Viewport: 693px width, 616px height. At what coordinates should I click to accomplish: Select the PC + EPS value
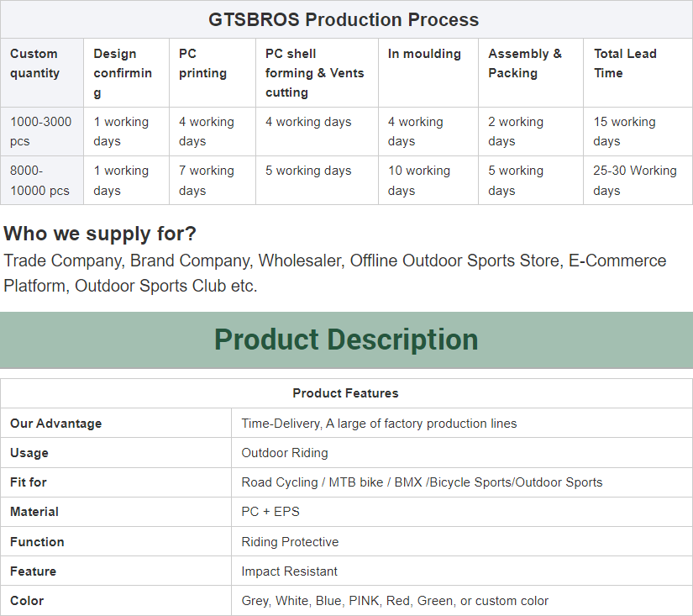point(270,512)
